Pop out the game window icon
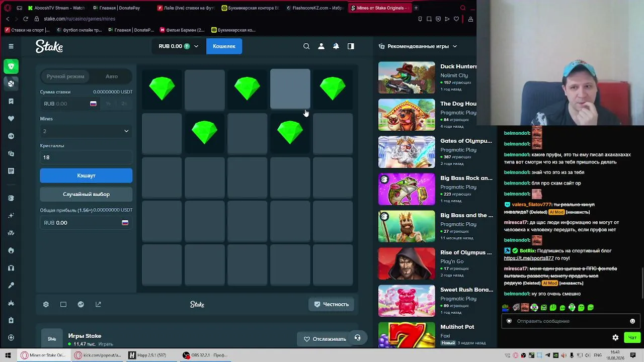 98,304
